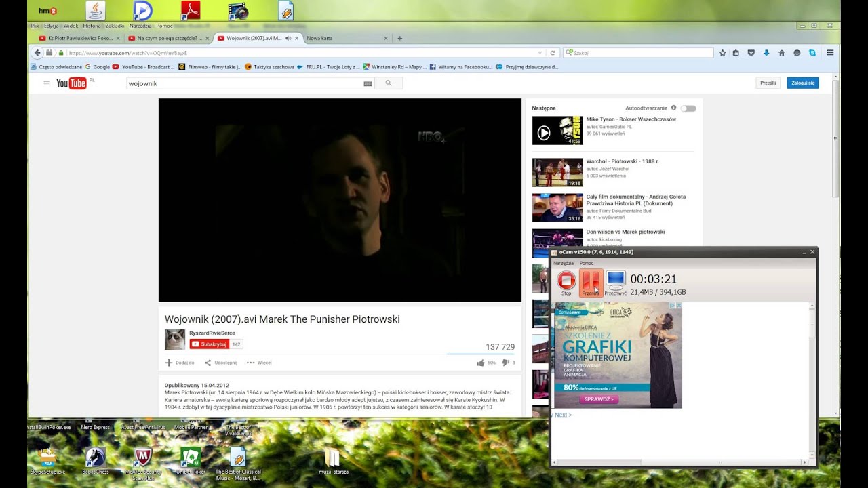Viewport: 868px width, 488px height.
Task: Click the YouTube search magnifier button
Action: coord(389,83)
